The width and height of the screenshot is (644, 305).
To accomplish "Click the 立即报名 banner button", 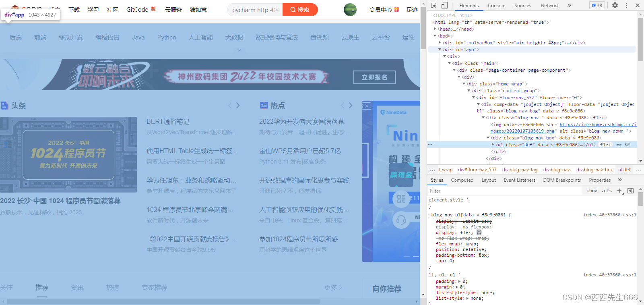I will coord(374,77).
